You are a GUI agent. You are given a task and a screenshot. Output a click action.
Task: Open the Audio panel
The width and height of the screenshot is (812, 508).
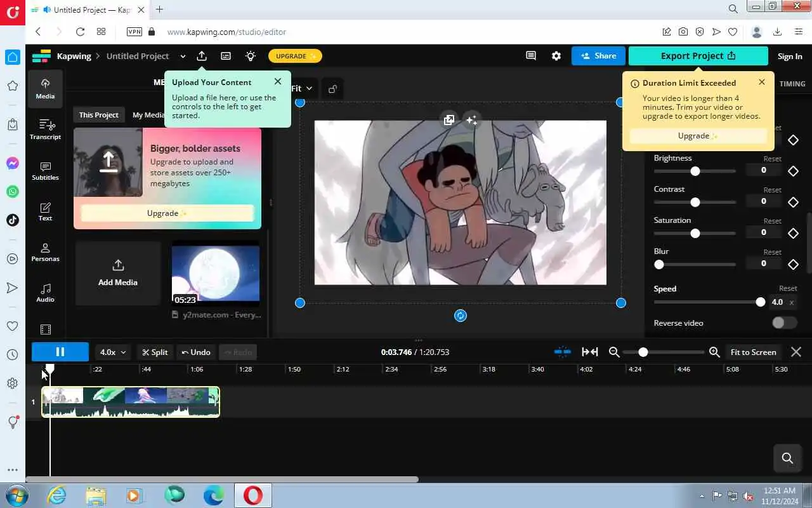click(x=45, y=293)
